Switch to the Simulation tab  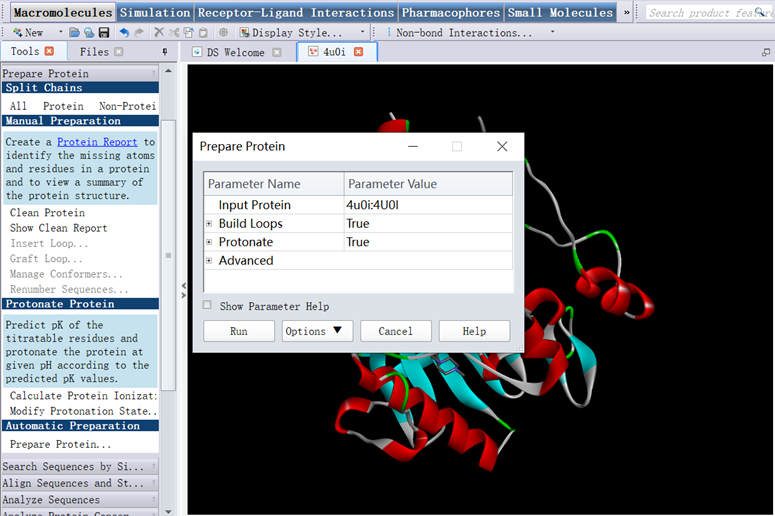[155, 13]
